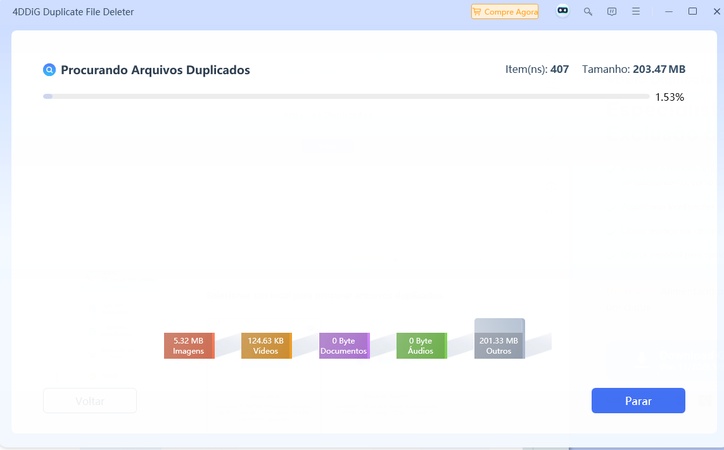
Task: Select the orange Vídeos 124.63 KB block
Action: point(266,346)
